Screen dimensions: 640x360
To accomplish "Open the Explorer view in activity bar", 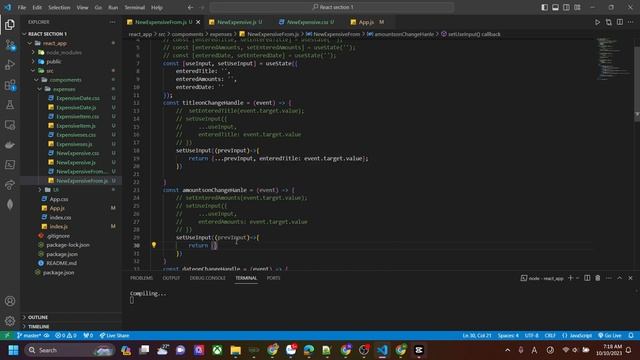I will coord(10,25).
